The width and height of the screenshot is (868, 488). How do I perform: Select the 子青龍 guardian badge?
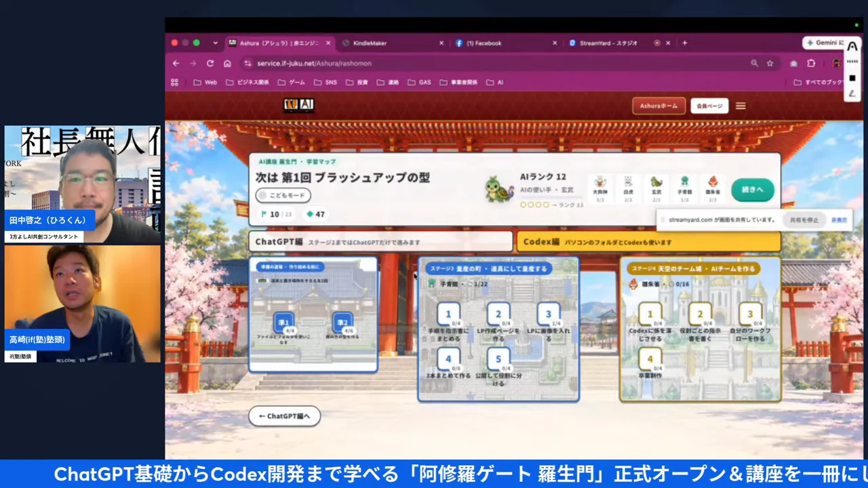[x=684, y=189]
